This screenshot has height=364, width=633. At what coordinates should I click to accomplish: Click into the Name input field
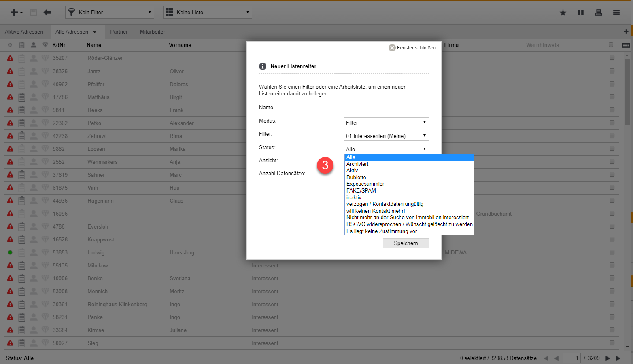(386, 109)
